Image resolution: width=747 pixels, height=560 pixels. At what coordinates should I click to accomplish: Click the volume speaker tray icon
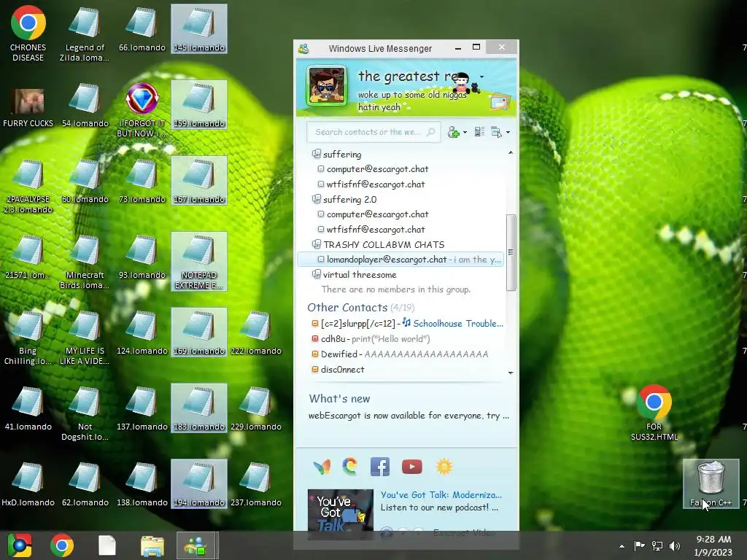click(675, 545)
